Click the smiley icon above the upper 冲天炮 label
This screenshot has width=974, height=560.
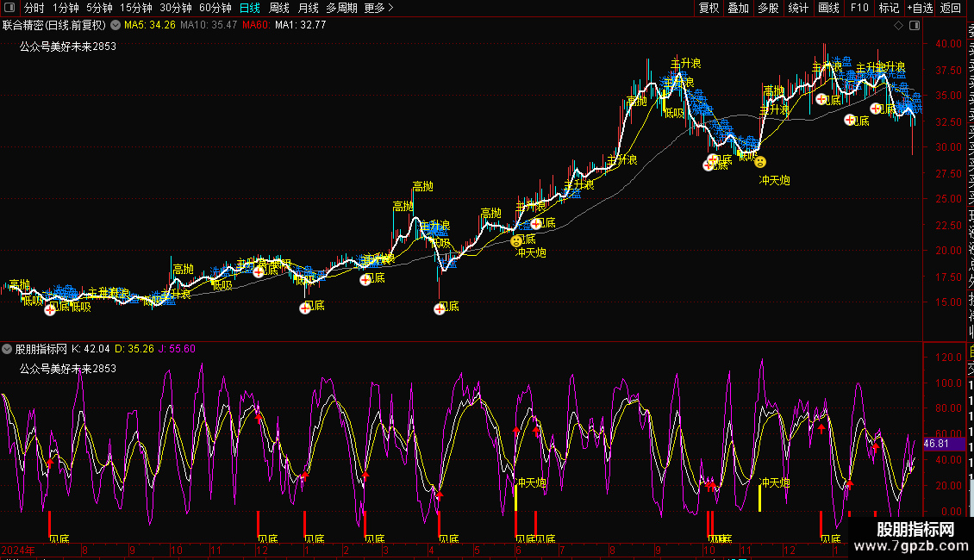[x=759, y=161]
